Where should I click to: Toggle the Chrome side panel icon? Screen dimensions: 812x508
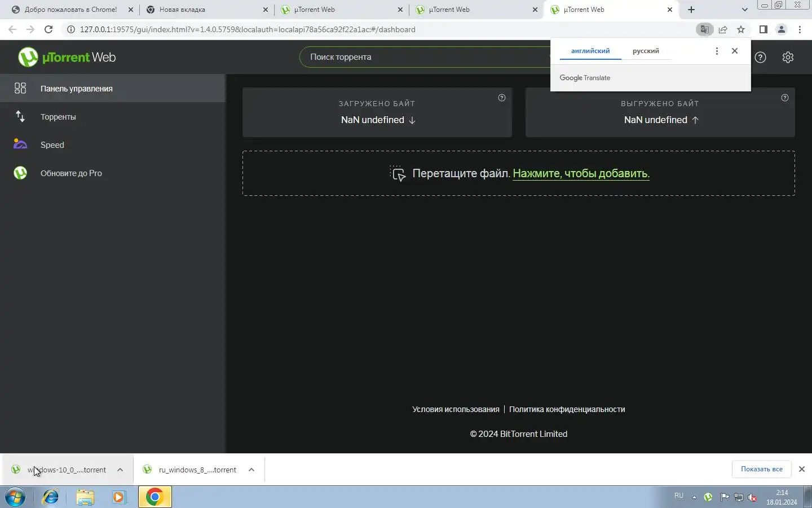(763, 29)
